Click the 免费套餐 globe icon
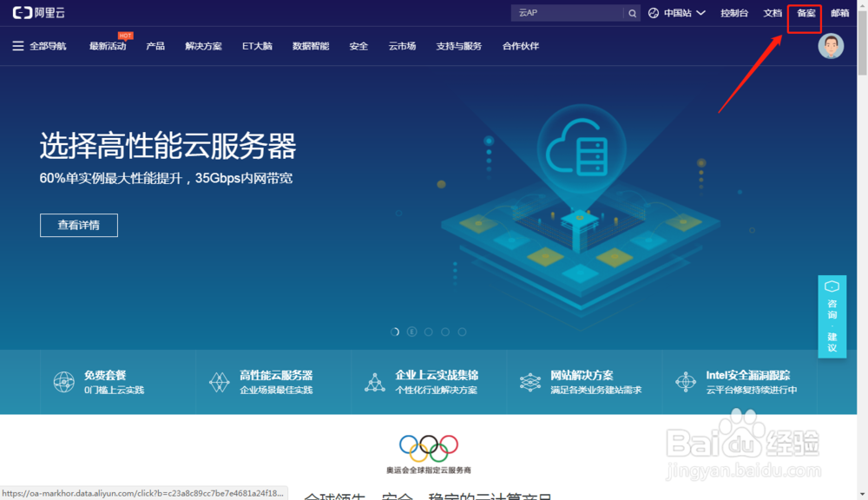868x500 pixels. (63, 382)
